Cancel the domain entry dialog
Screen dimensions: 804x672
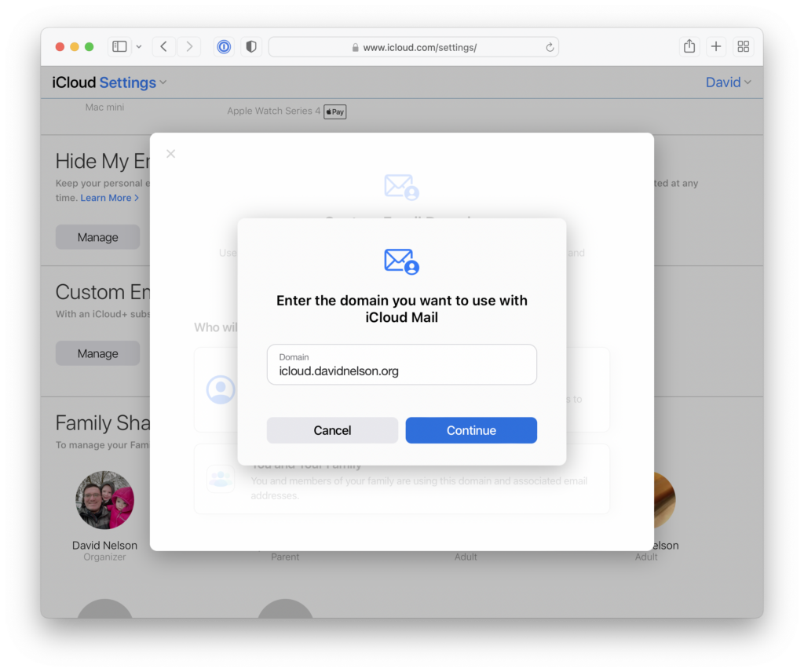pyautogui.click(x=332, y=430)
